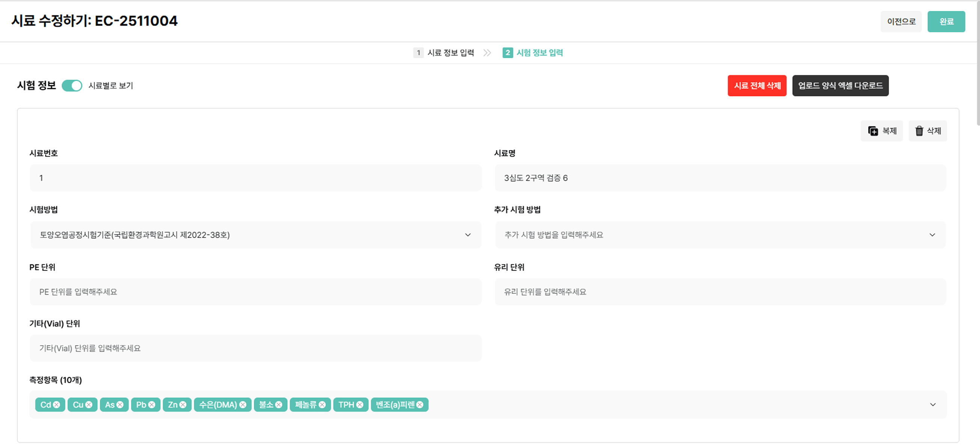The height and width of the screenshot is (448, 980).
Task: Toggle the 시료별로 보기 switch
Action: click(x=72, y=86)
